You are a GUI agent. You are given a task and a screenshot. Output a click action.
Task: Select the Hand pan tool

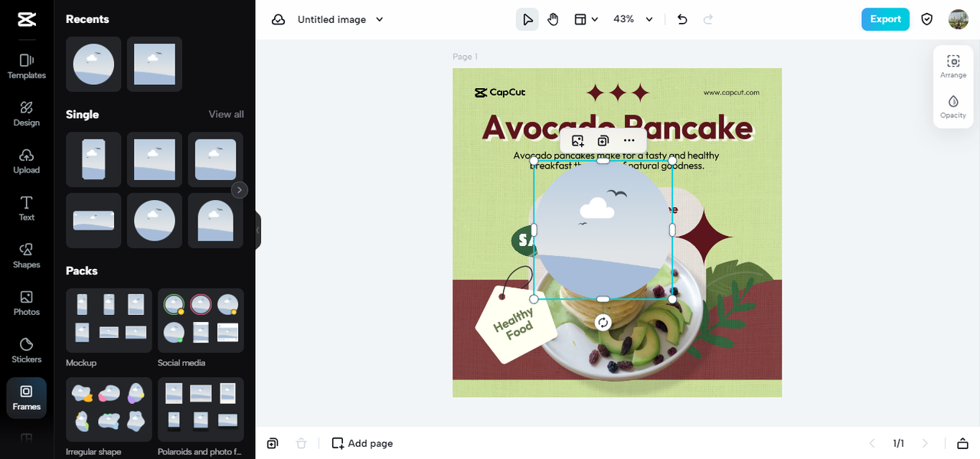tap(553, 19)
